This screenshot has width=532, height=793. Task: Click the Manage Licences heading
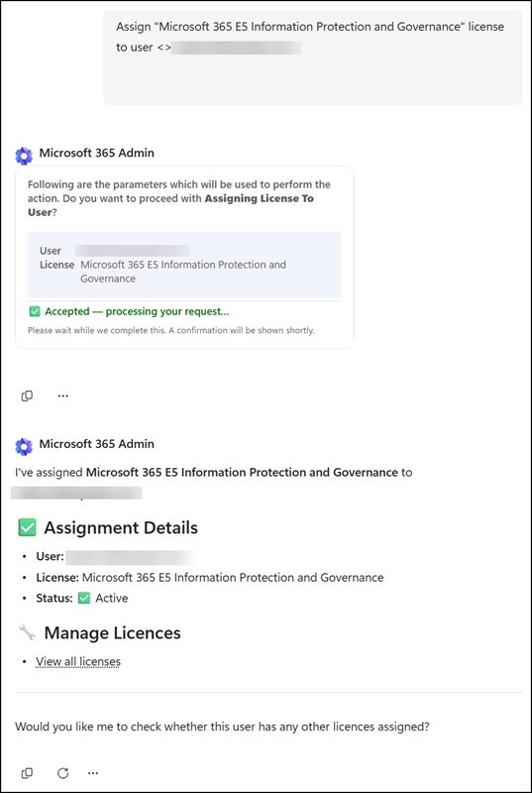(x=112, y=633)
